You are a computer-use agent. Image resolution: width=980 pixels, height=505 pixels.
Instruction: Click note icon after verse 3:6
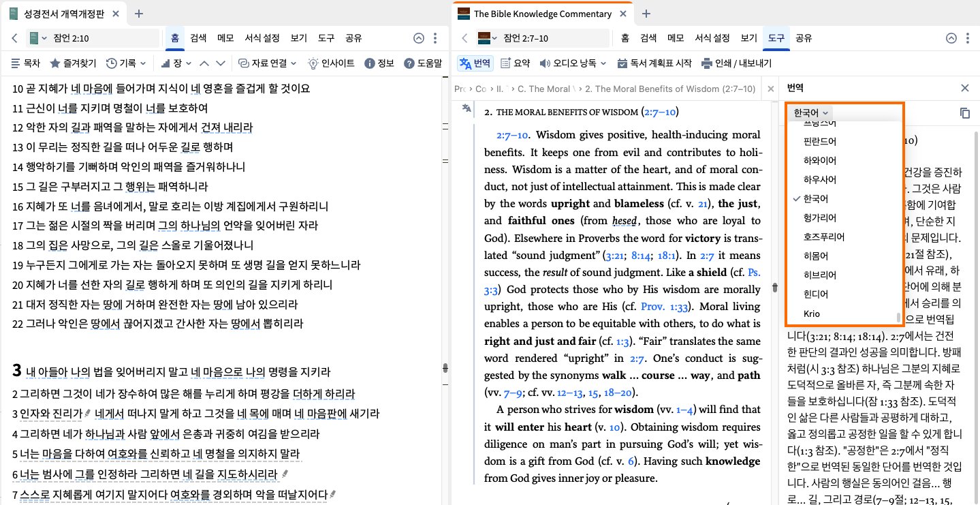point(284,474)
